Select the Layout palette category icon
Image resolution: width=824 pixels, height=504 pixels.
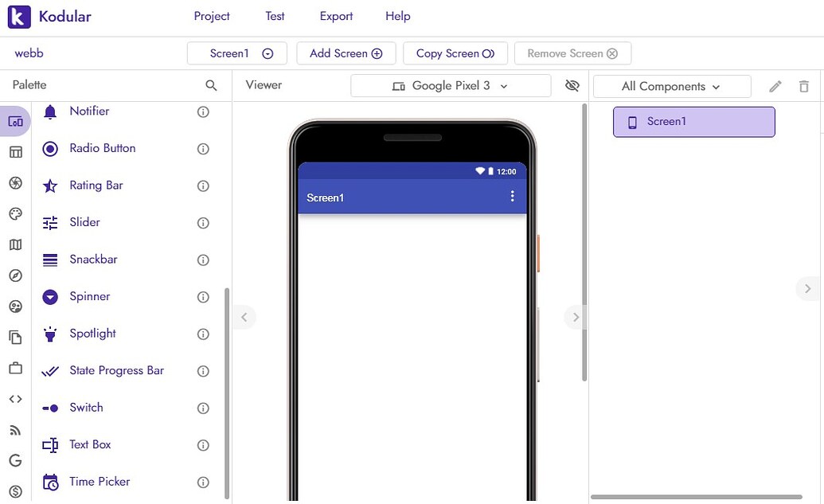[x=16, y=152]
